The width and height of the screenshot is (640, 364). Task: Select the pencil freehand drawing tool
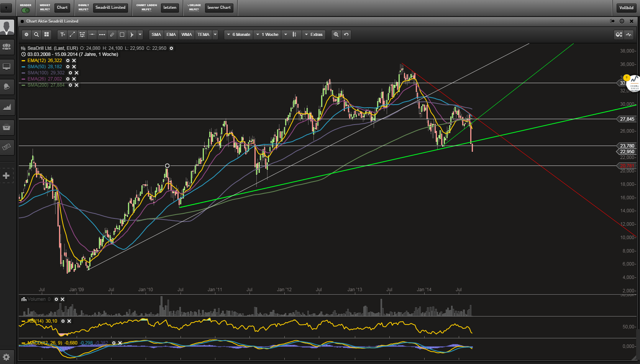[x=112, y=34]
